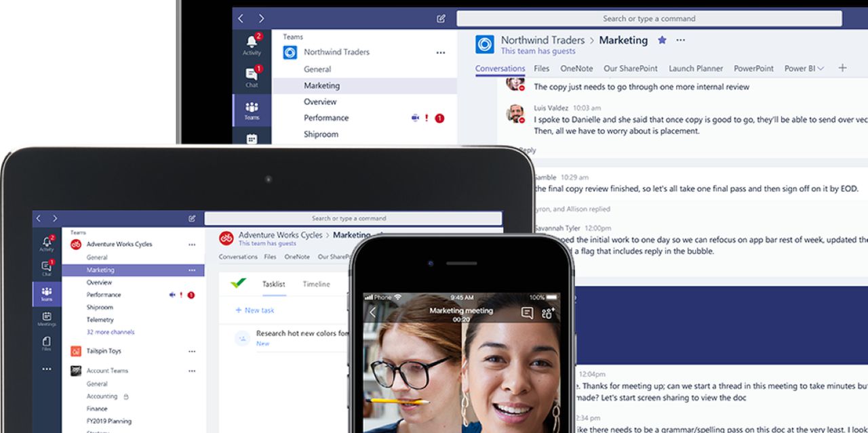Screen dimensions: 868x433
Task: Open the 'Research hot new colors' task
Action: 302,333
